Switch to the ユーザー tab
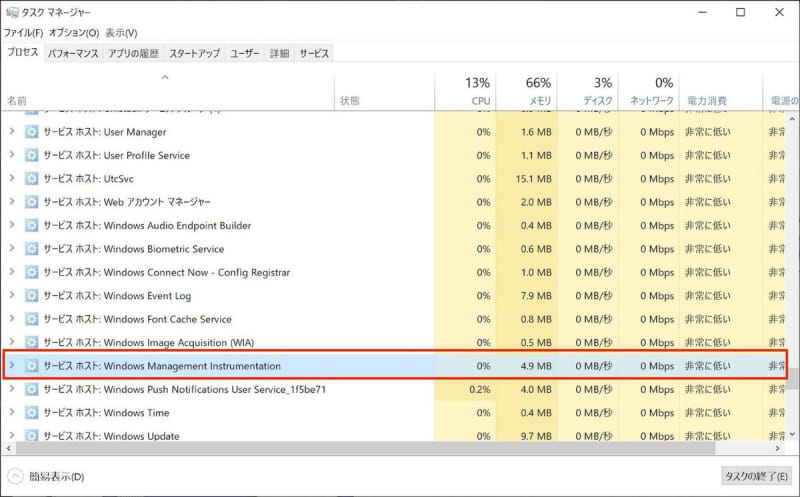This screenshot has width=800, height=497. pyautogui.click(x=244, y=53)
